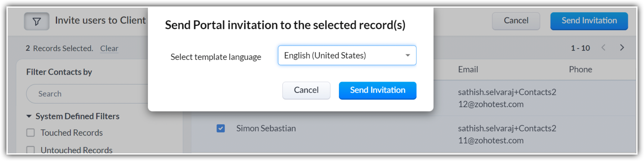Clear the selected records

[109, 48]
